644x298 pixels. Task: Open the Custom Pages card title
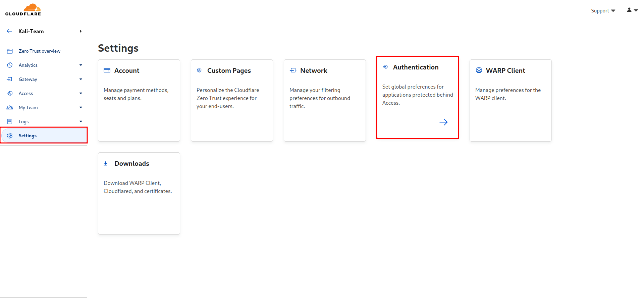(229, 70)
